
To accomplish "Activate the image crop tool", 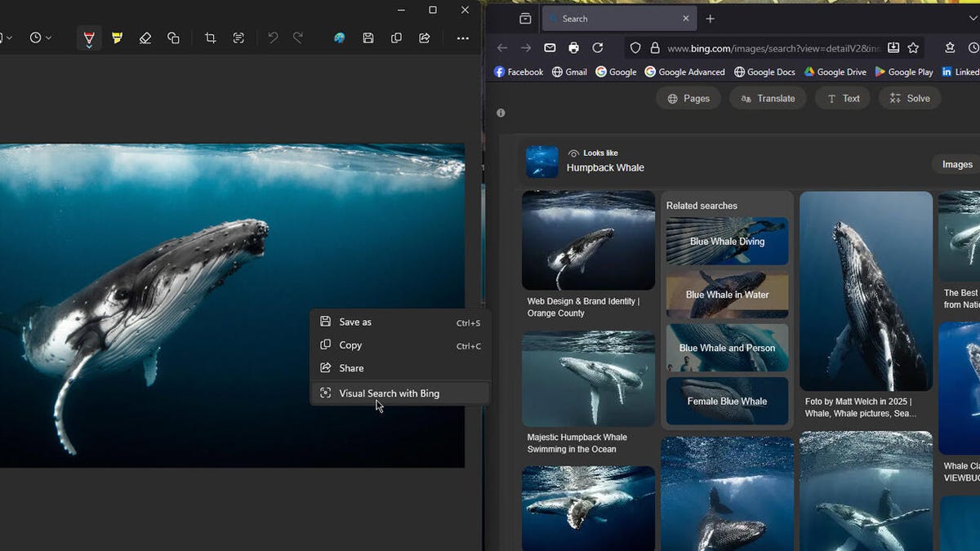I will coord(211,38).
